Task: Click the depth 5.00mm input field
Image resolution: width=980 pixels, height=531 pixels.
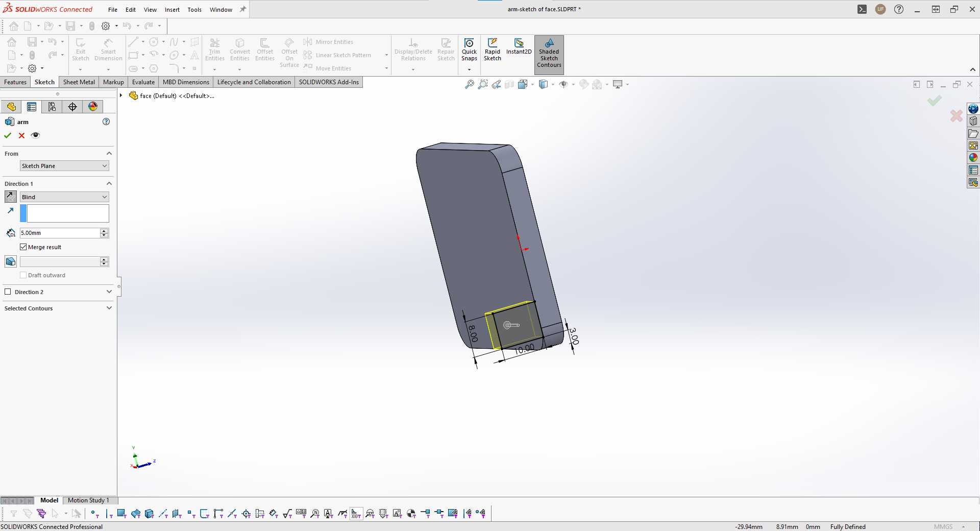Action: pos(60,233)
